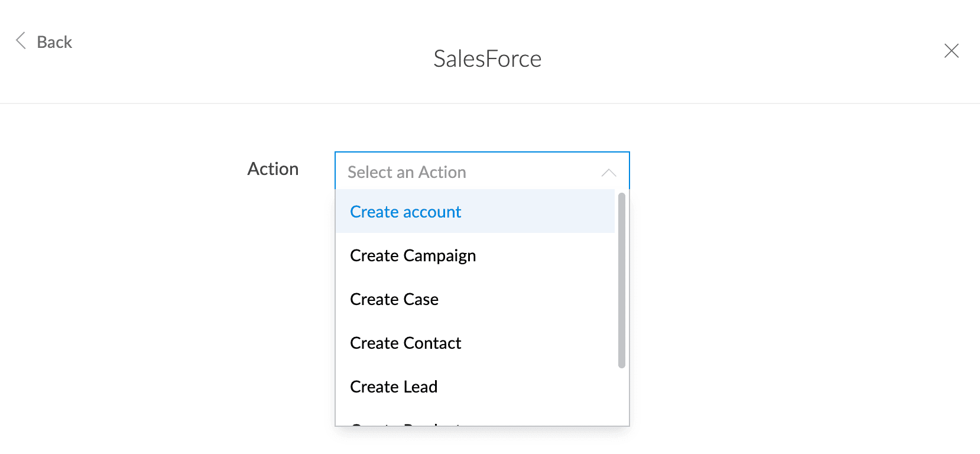Click the dropdown list's scrollbar thumb
The image size is (980, 454).
click(621, 280)
